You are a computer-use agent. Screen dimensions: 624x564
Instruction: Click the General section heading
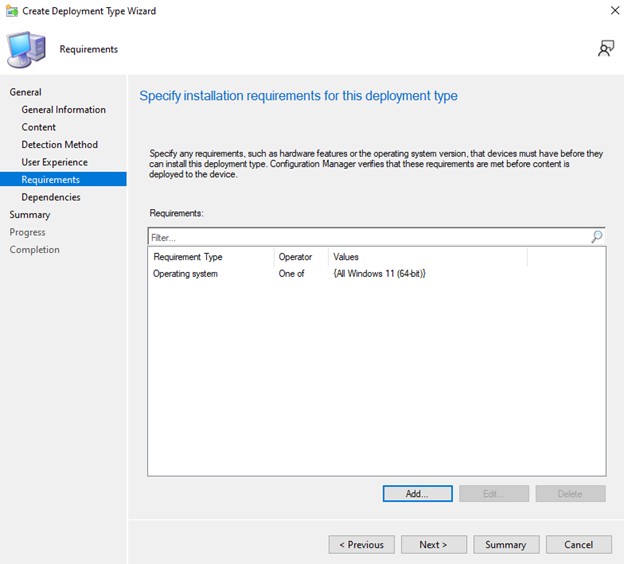[x=25, y=92]
